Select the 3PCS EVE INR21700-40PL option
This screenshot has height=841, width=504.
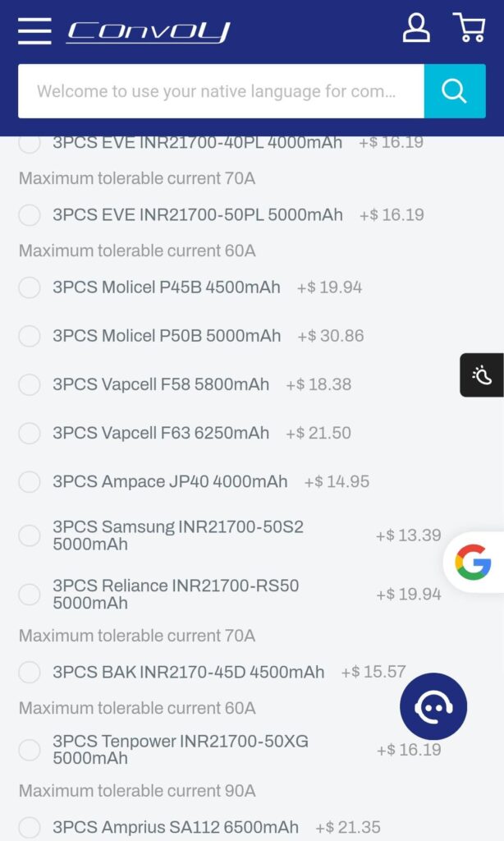(x=29, y=142)
